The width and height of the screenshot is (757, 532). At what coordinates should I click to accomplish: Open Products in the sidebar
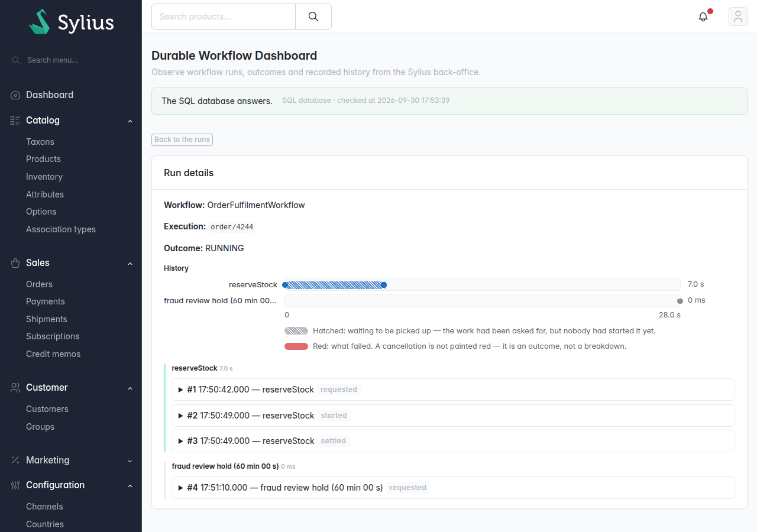(x=43, y=159)
